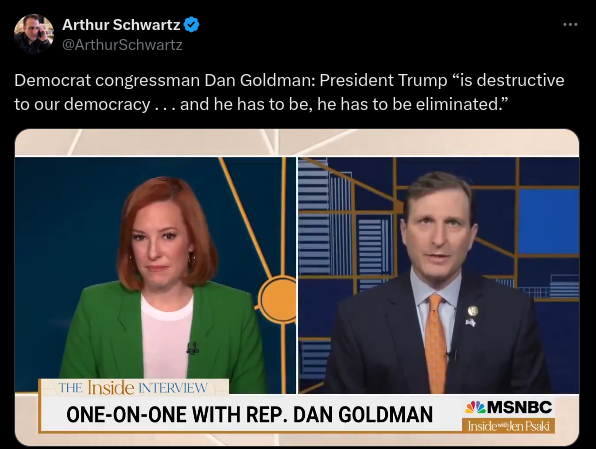Click the MSNBC peacock logo in video
The height and width of the screenshot is (449, 596).
click(475, 407)
